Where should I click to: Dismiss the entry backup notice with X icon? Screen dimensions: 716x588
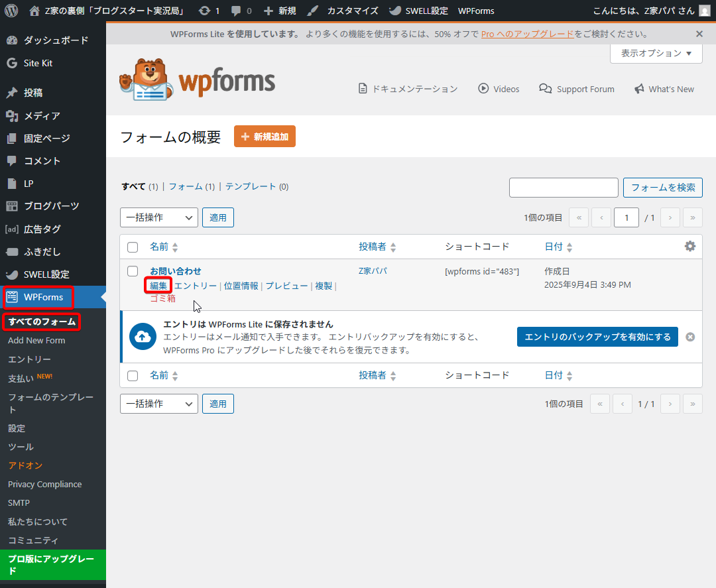pos(689,337)
